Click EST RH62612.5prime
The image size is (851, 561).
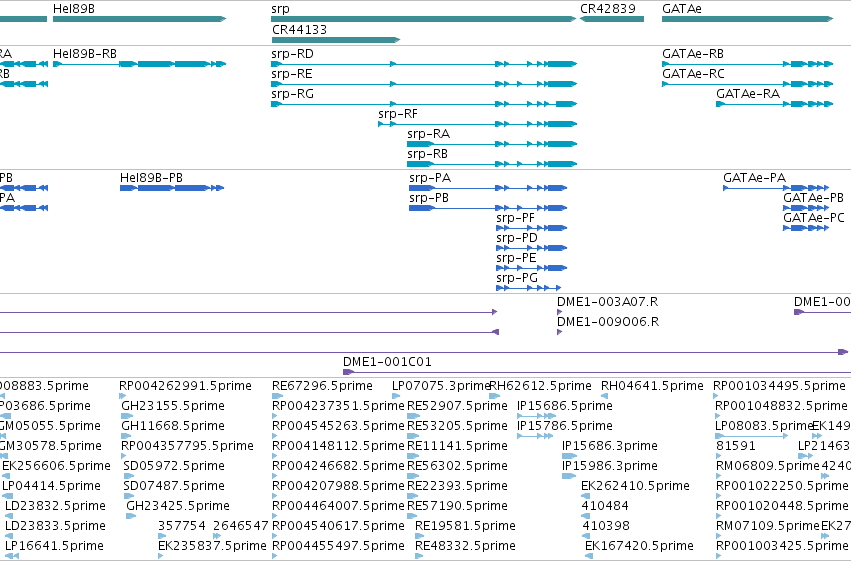pyautogui.click(x=541, y=386)
